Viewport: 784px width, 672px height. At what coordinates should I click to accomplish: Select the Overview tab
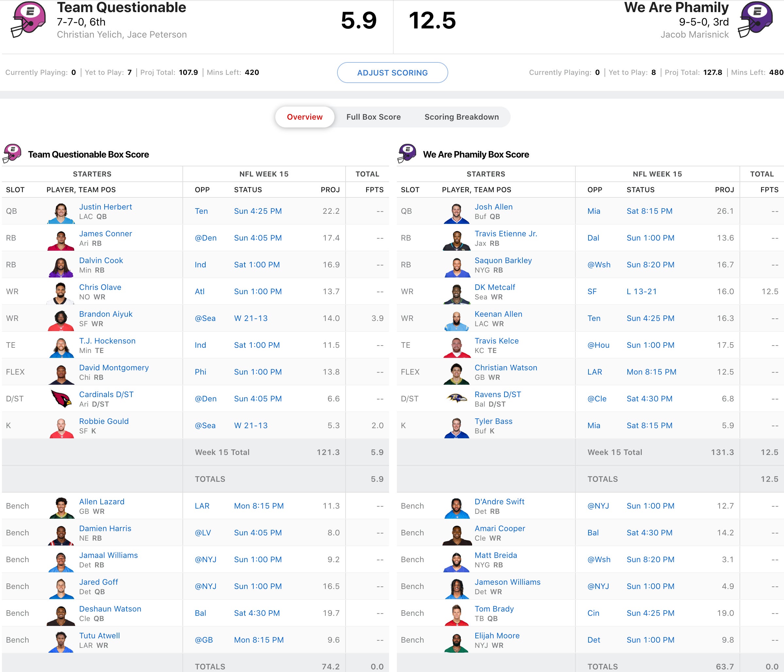click(304, 117)
